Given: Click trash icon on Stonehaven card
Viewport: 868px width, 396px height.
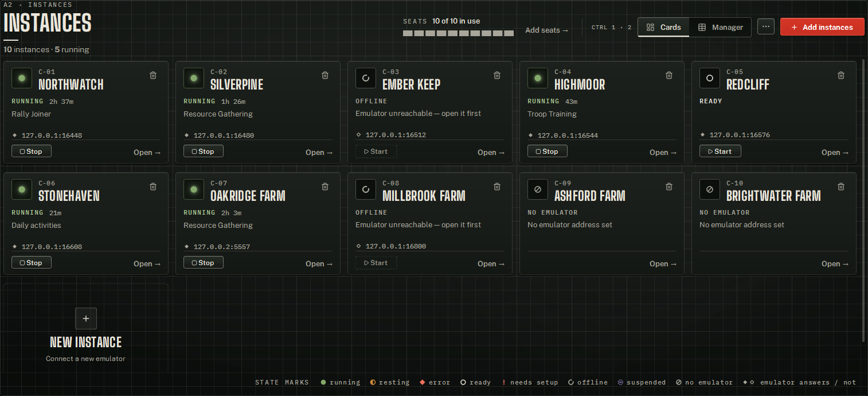Looking at the screenshot, I should coord(153,187).
